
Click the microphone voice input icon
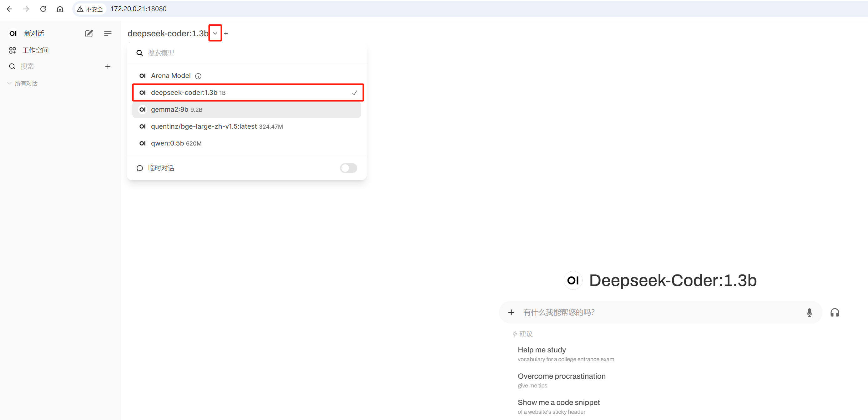(809, 312)
